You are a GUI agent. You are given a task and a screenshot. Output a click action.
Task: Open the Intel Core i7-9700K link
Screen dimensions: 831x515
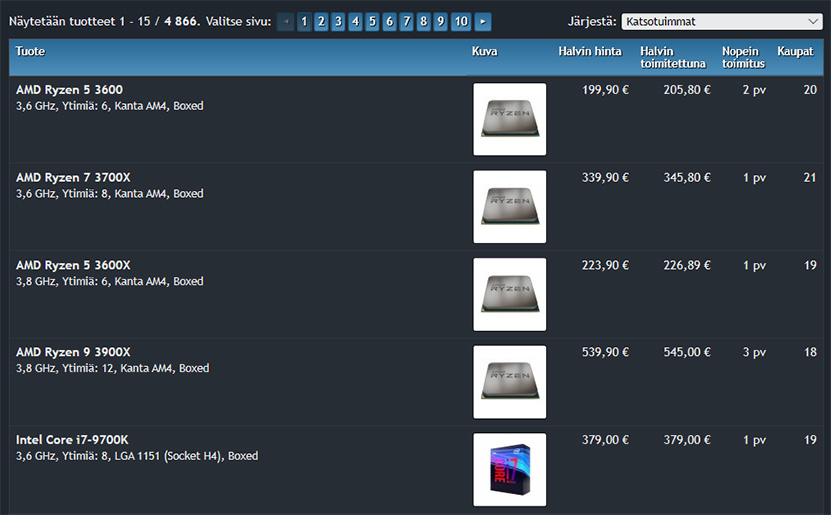pyautogui.click(x=72, y=440)
